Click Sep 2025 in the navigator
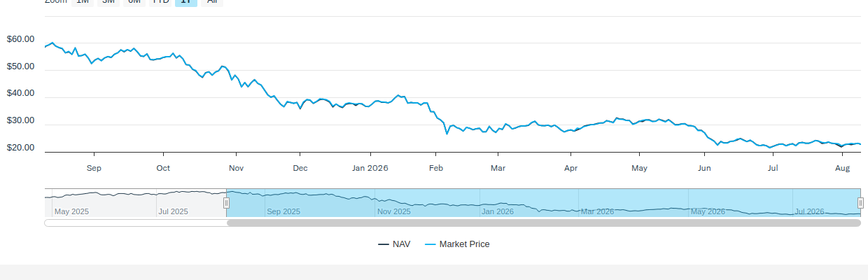 [x=283, y=211]
